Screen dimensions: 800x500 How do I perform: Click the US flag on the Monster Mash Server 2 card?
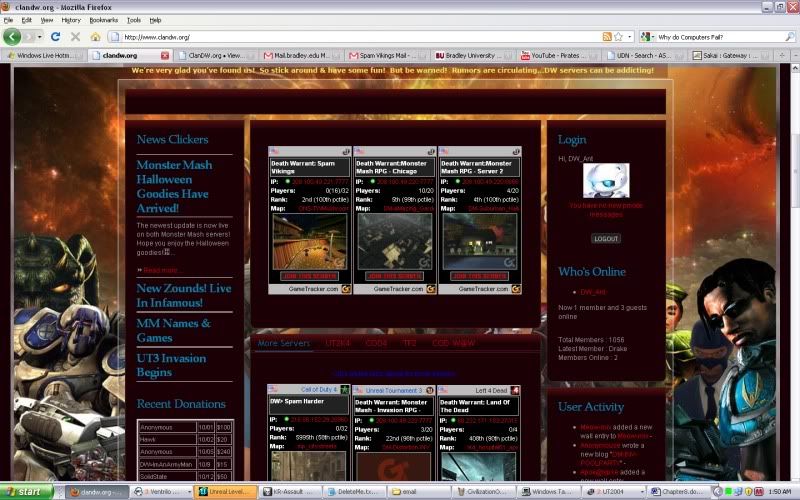(x=444, y=152)
